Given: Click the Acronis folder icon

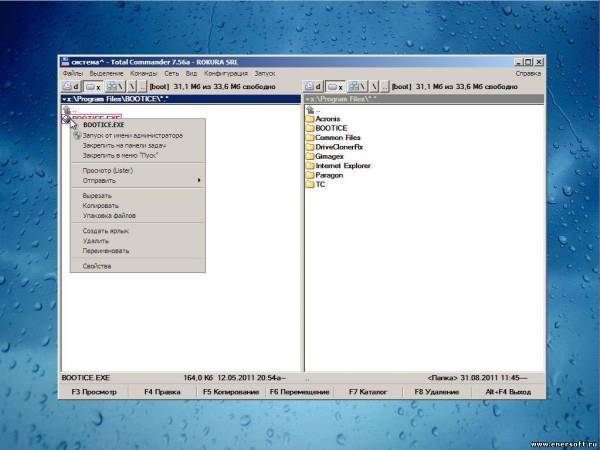Looking at the screenshot, I should [310, 119].
